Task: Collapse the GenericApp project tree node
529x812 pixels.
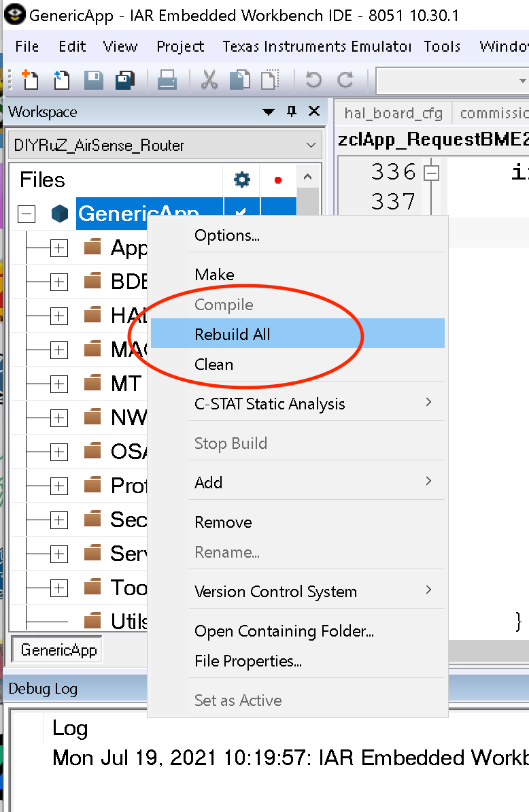Action: [27, 214]
